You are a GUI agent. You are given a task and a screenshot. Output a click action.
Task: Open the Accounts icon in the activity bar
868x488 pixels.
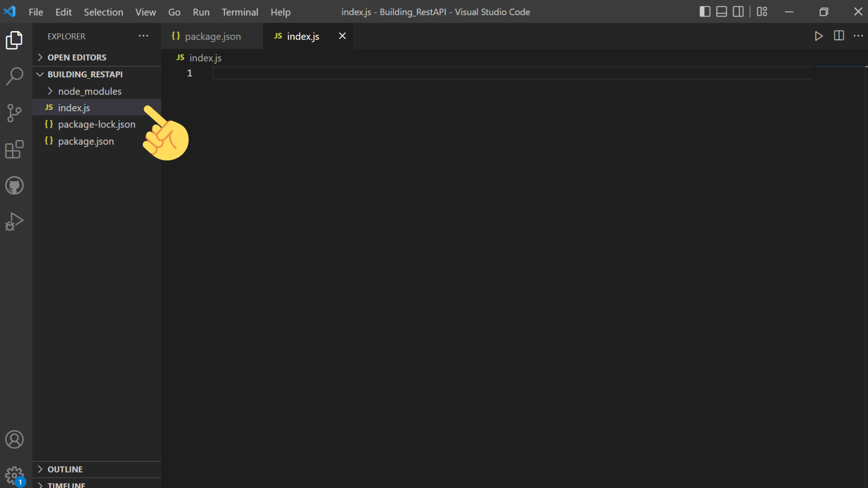point(15,439)
